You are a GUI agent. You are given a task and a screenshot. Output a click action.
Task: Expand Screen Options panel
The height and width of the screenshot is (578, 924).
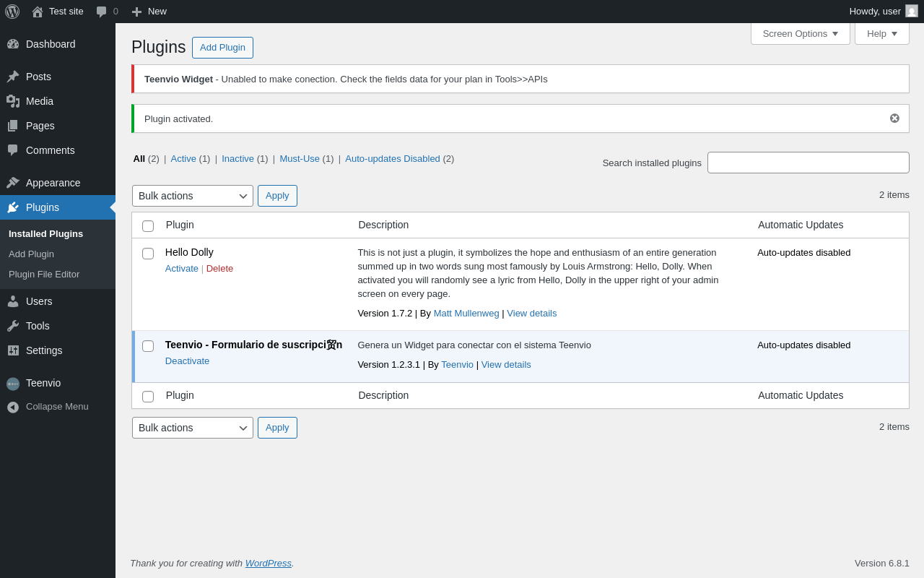pos(801,33)
